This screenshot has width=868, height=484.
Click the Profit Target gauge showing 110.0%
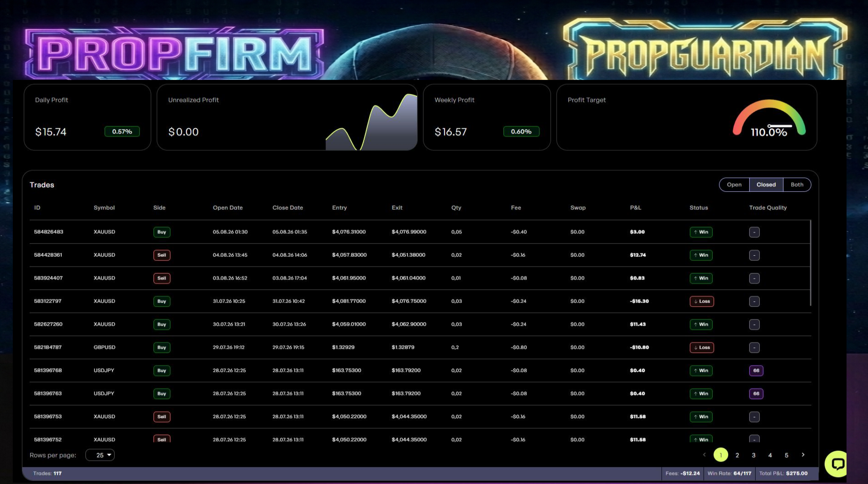tap(769, 119)
